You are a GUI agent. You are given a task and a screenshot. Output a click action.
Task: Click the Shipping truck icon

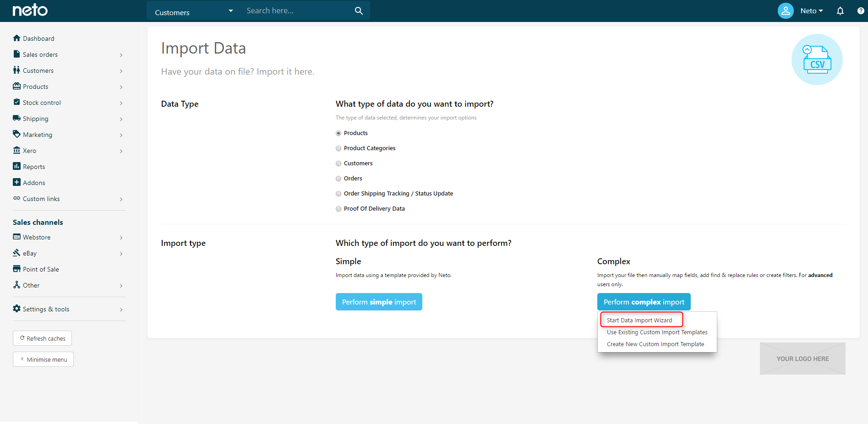pyautogui.click(x=17, y=118)
